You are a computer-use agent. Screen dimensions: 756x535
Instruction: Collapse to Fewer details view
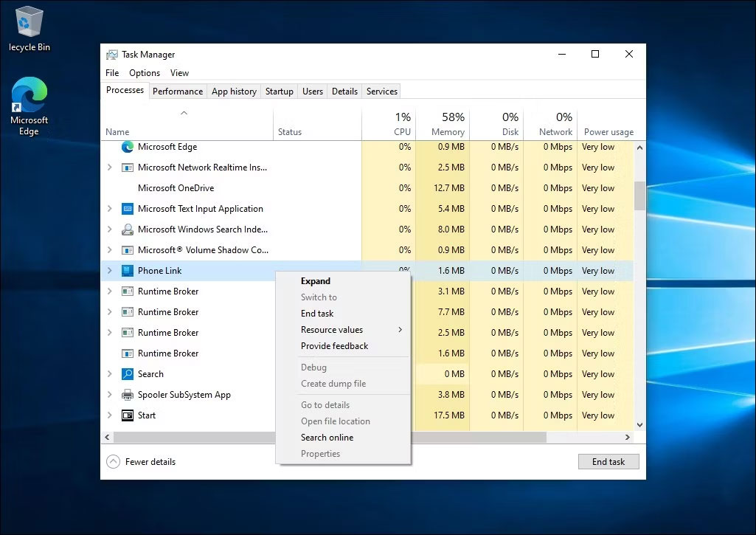[x=142, y=461]
